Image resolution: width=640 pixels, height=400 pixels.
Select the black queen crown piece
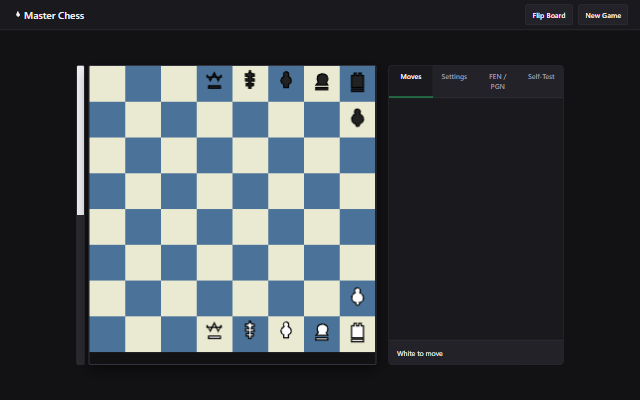point(214,81)
